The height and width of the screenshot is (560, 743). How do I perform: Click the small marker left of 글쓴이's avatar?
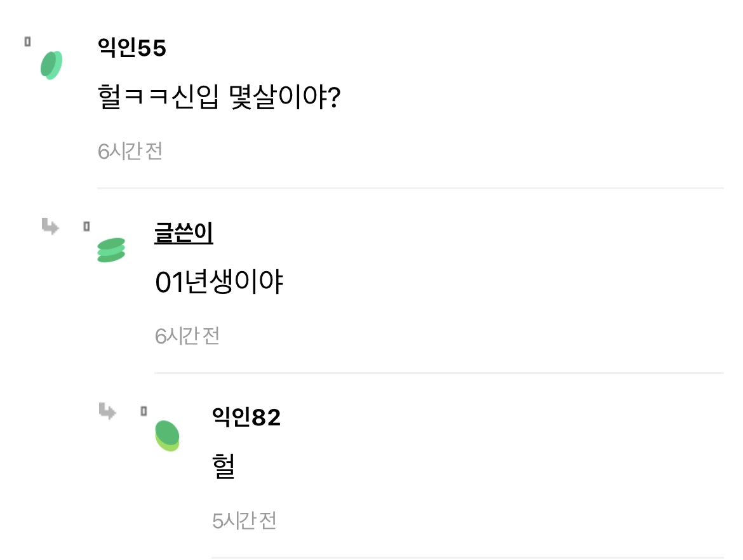tap(86, 226)
